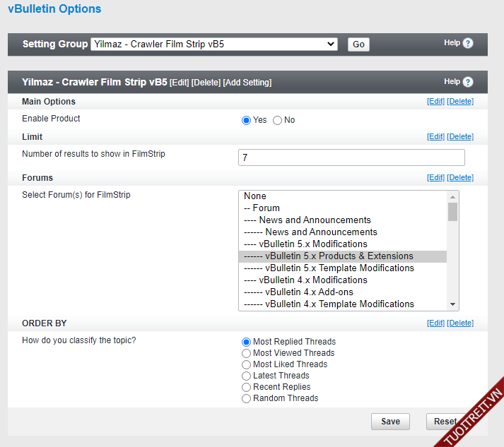This screenshot has height=447, width=504.
Task: Click the number of results input field
Action: pos(351,157)
